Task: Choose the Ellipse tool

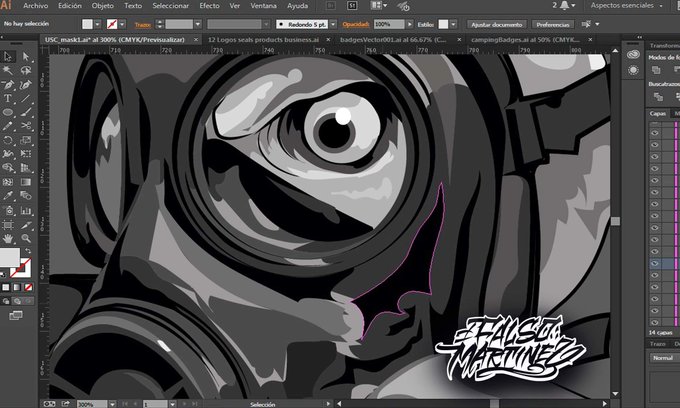Action: pos(8,112)
